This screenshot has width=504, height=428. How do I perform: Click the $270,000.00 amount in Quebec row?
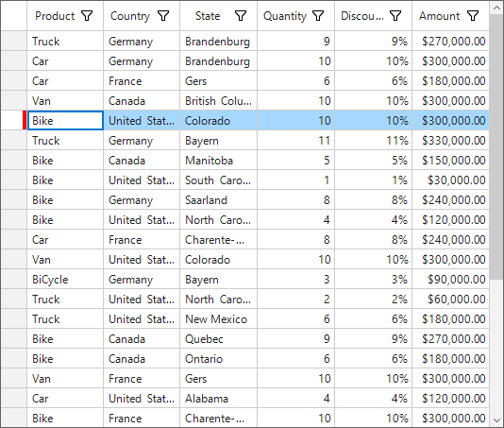point(450,339)
